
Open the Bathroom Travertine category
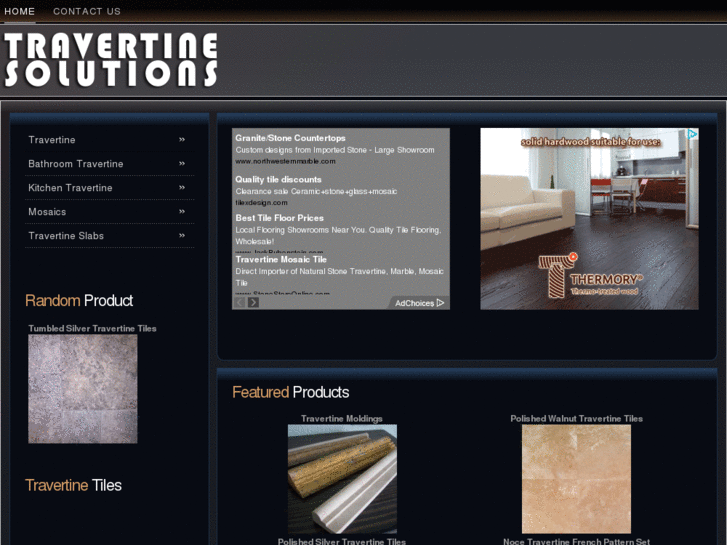pos(76,164)
